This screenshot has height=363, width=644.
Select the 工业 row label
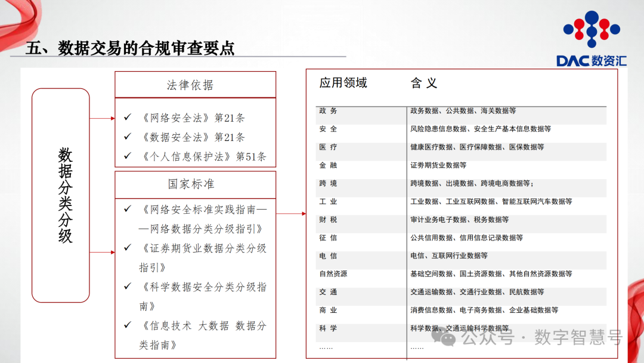pyautogui.click(x=328, y=201)
